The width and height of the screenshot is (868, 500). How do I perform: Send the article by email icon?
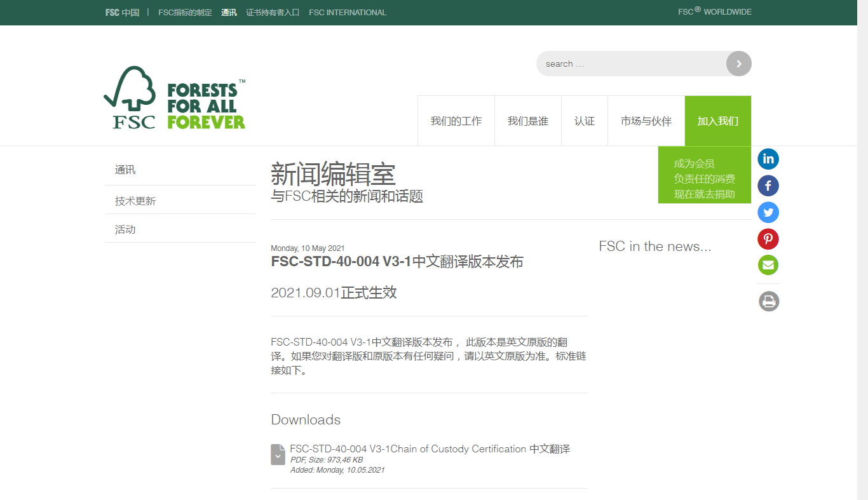768,265
